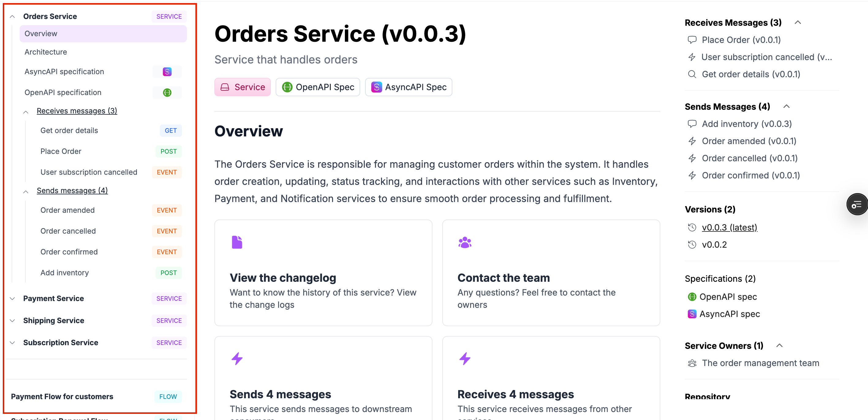Open Payment Flow for customers
The image size is (868, 420).
point(62,396)
